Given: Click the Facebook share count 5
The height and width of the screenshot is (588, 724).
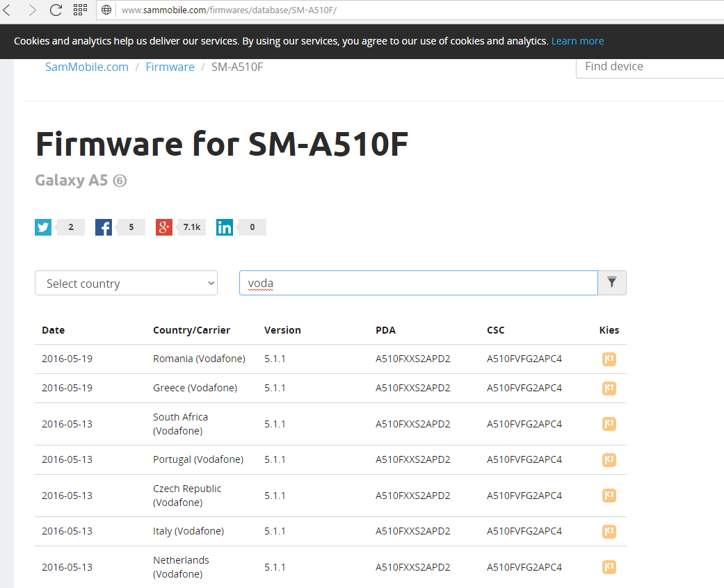Looking at the screenshot, I should click(x=131, y=227).
